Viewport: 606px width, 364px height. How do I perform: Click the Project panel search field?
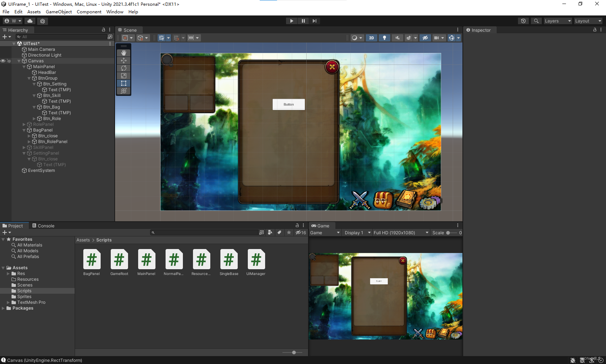tap(206, 232)
